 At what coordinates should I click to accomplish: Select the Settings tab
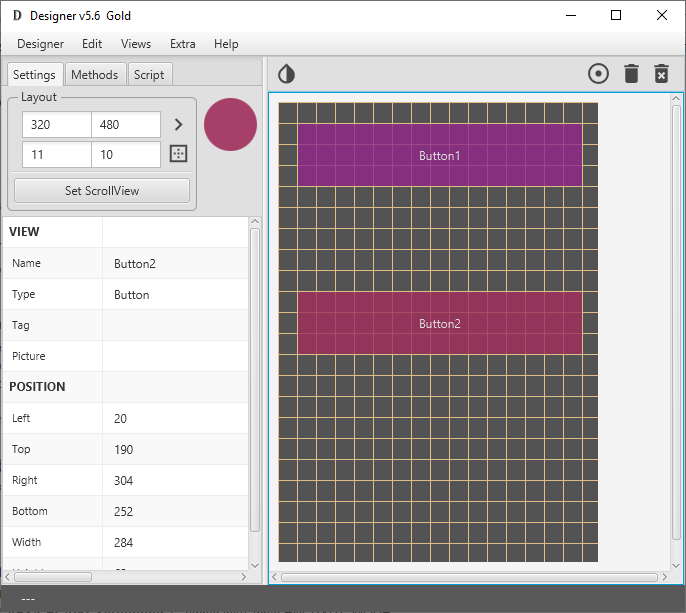[34, 75]
